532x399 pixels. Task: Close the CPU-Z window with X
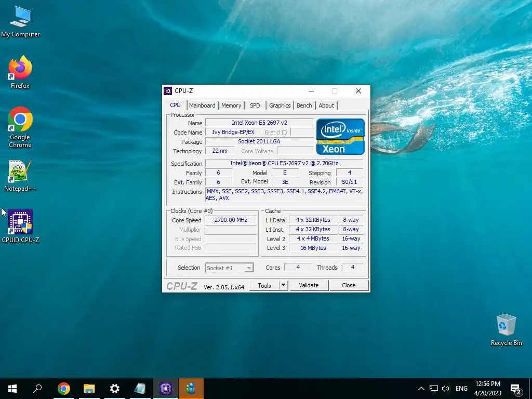358,91
